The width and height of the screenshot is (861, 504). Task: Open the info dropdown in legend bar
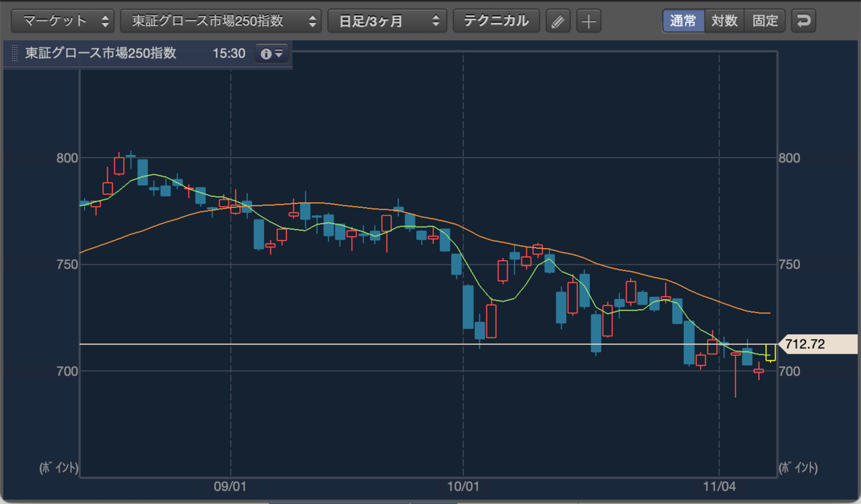tap(272, 54)
